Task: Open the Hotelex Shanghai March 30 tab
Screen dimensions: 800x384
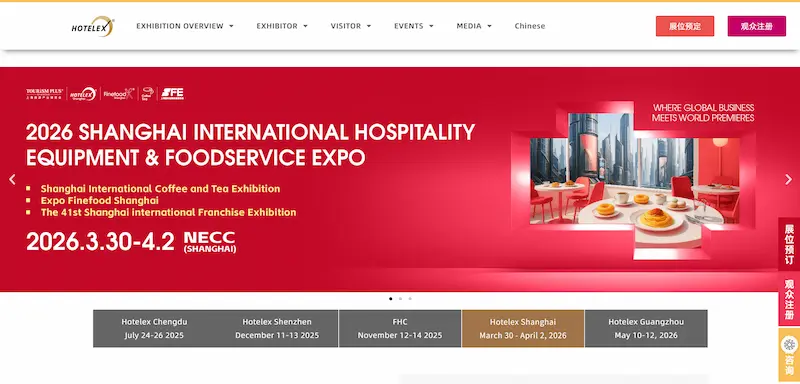Action: (523, 328)
